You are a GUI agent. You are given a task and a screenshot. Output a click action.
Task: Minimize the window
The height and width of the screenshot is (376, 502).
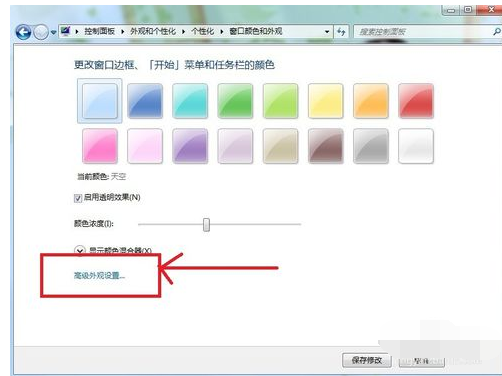pyautogui.click(x=451, y=10)
